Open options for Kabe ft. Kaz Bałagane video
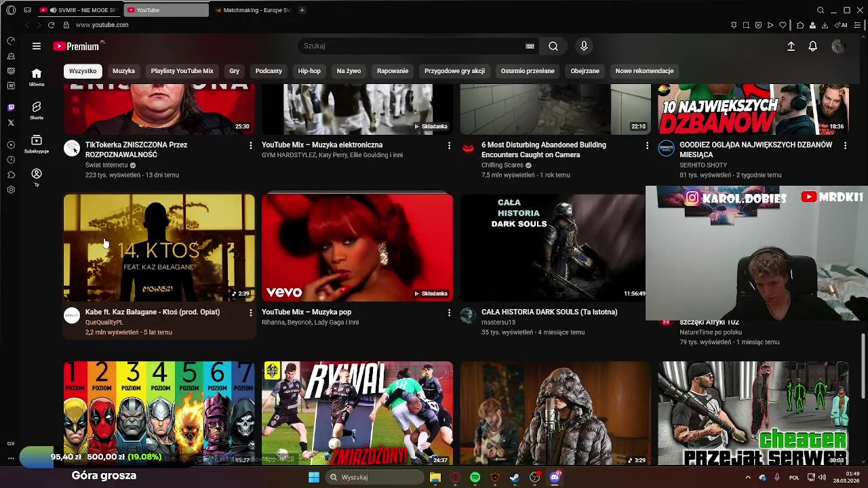This screenshot has height=488, width=868. pos(250,312)
